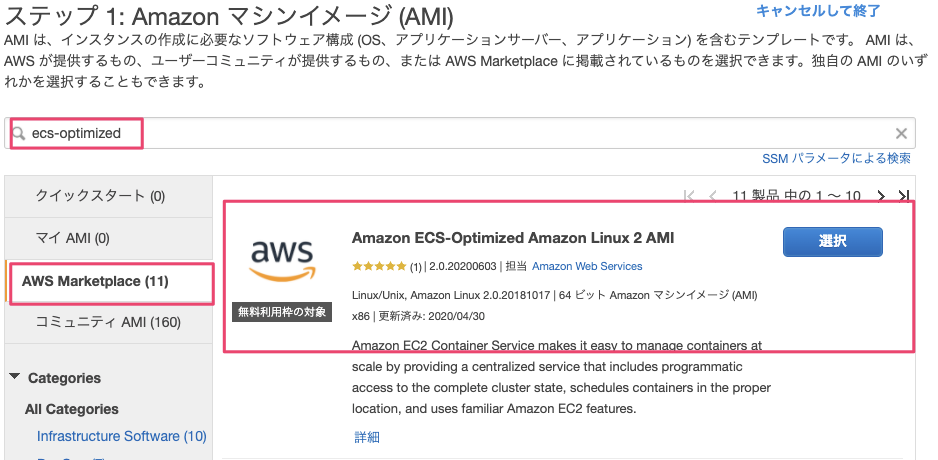The image size is (938, 460).
Task: Switch to the コミュニティ AMI tab
Action: click(x=108, y=322)
